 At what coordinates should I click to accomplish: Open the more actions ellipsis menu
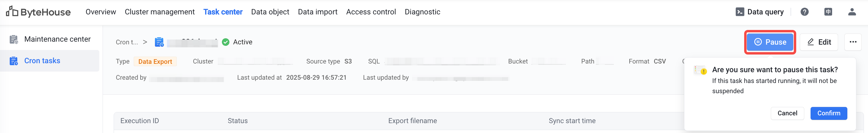tap(853, 42)
